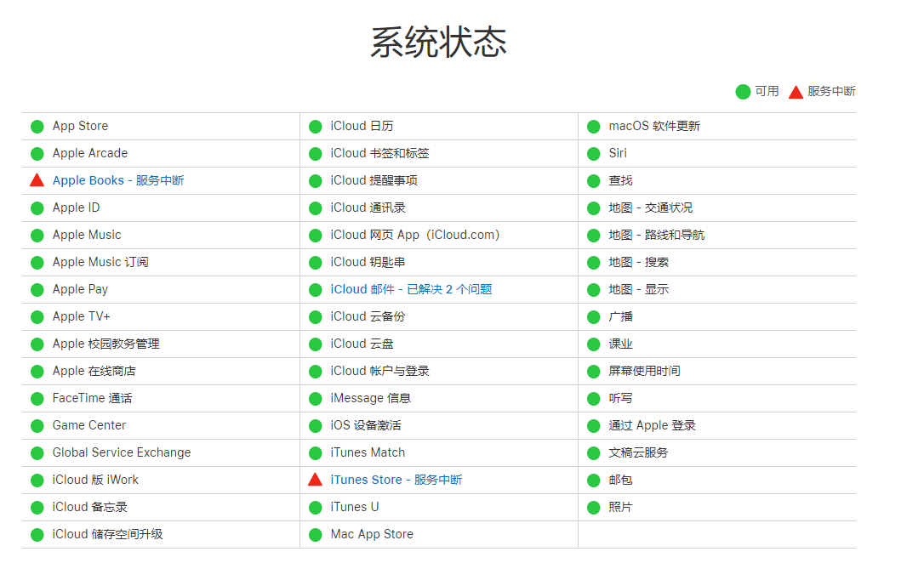Click the green status dot beside 照片

[x=593, y=507]
